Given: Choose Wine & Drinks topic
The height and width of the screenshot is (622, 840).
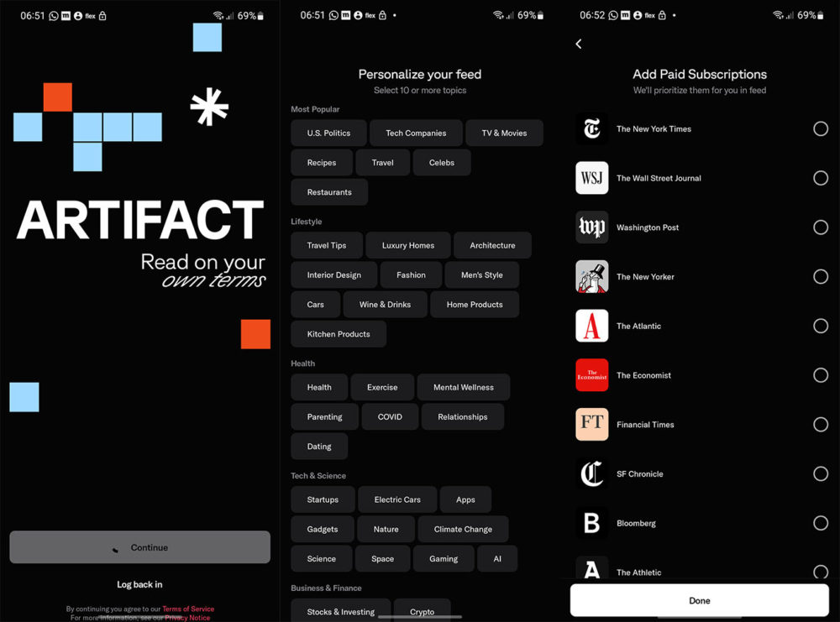Looking at the screenshot, I should (x=385, y=305).
